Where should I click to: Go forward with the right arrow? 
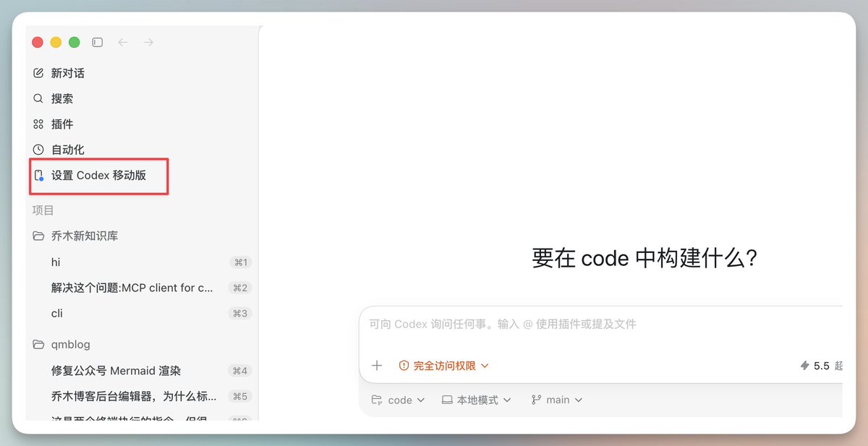pyautogui.click(x=148, y=43)
